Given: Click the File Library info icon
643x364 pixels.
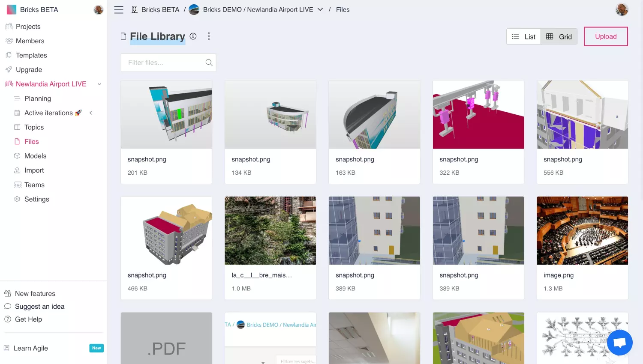Looking at the screenshot, I should point(193,36).
